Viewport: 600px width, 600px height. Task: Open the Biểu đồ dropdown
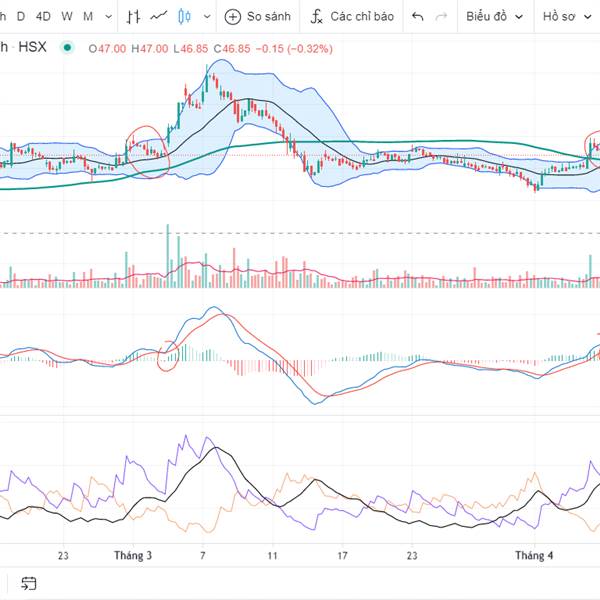494,16
